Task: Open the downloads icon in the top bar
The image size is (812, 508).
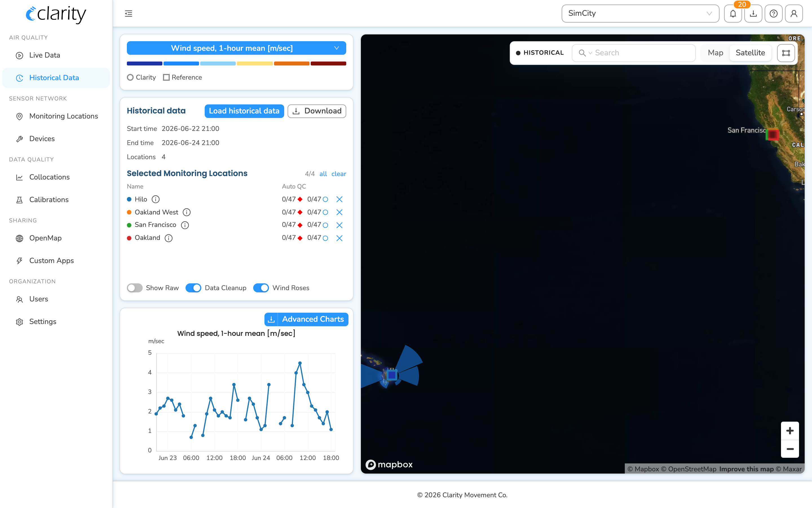Action: [x=753, y=14]
